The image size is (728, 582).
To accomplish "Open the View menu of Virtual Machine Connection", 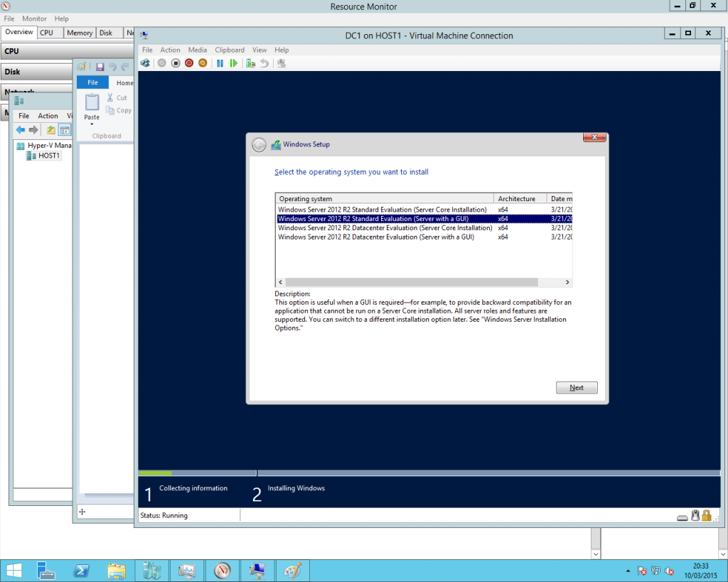I will pos(259,50).
